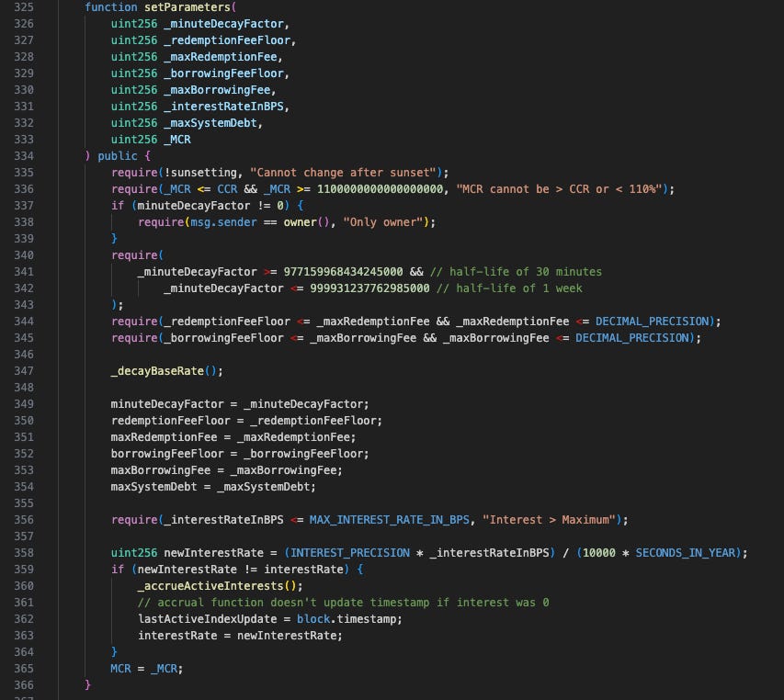
Task: Click the _decayBaseRate() function call
Action: (166, 370)
